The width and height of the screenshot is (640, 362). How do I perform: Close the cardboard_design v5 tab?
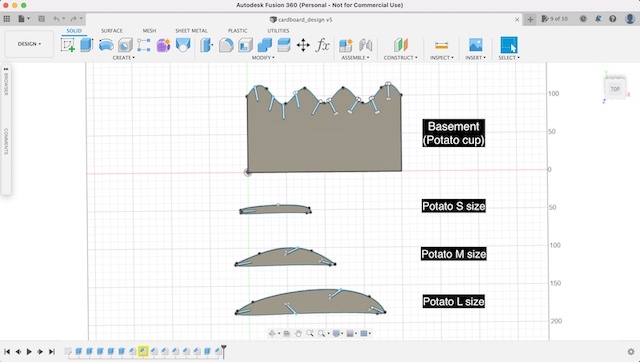pyautogui.click(x=517, y=19)
